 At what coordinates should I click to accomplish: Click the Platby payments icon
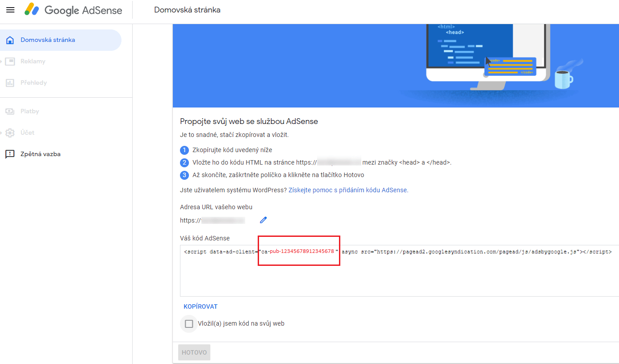[x=10, y=112]
